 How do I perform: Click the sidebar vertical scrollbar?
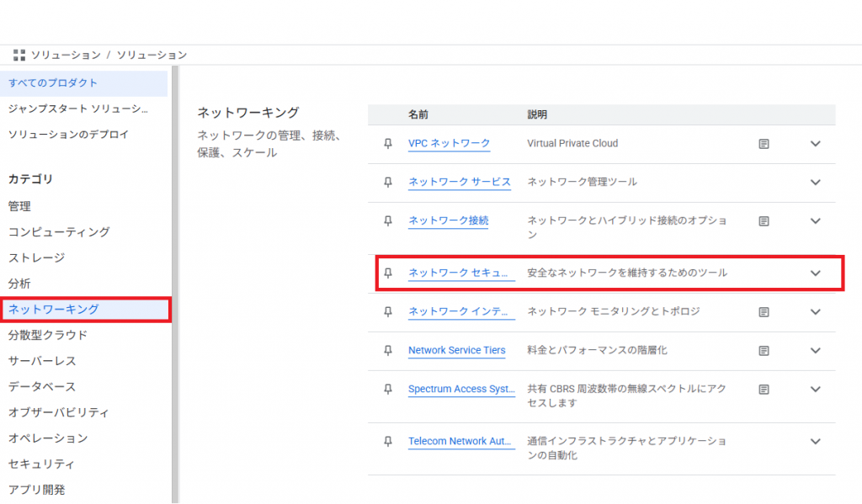175,284
